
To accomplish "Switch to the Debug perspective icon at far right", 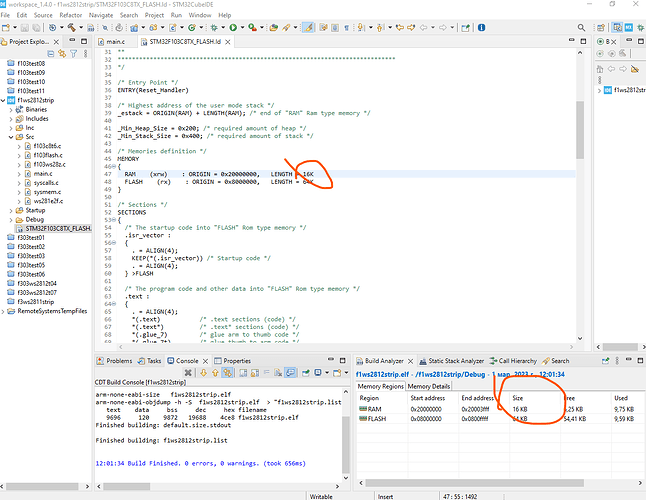I will pos(641,28).
